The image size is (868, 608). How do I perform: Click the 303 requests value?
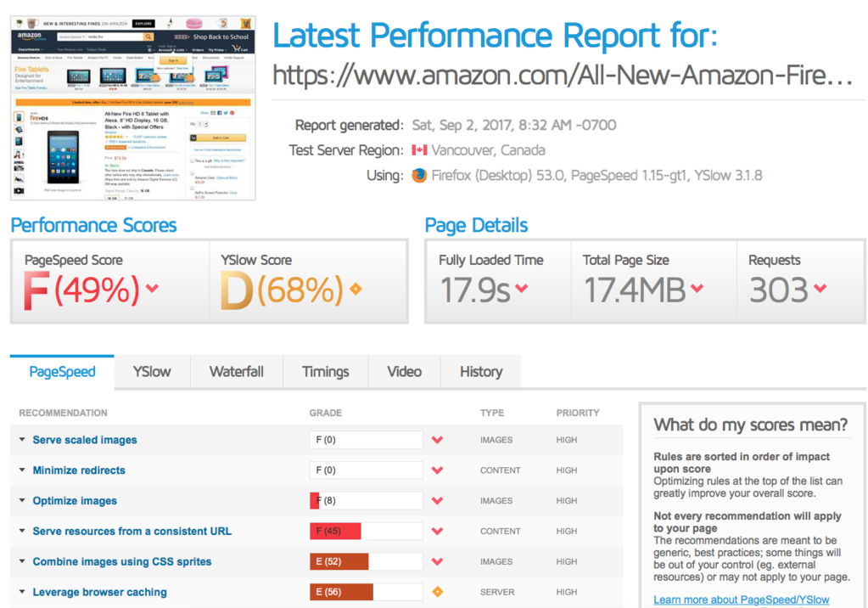pos(779,290)
